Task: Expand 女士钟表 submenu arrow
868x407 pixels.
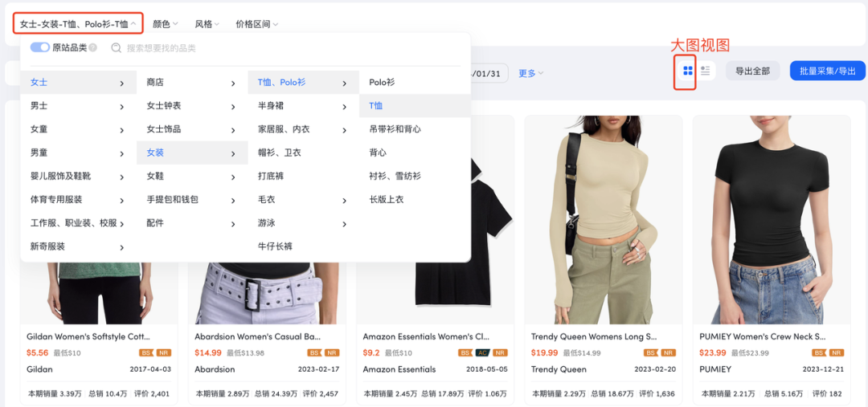Action: pos(233,107)
